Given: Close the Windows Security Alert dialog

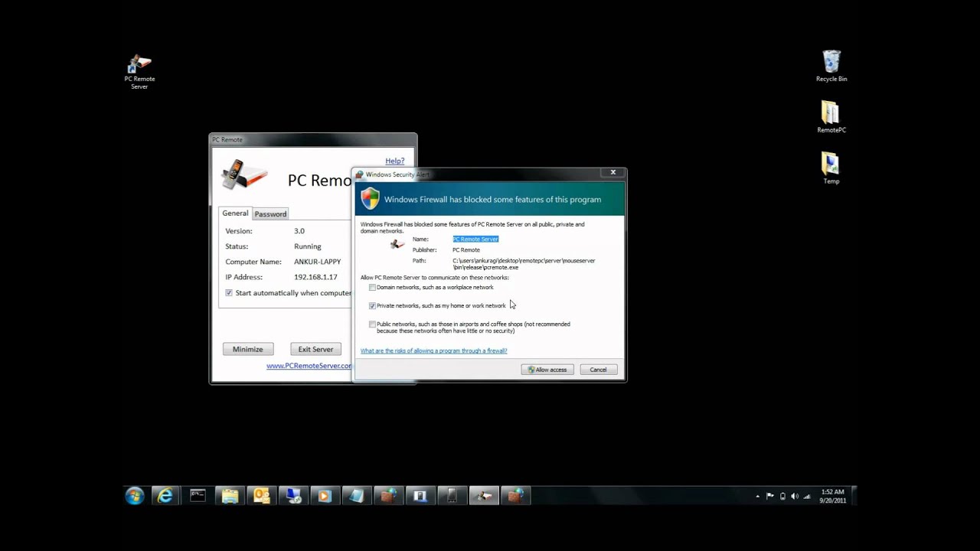Looking at the screenshot, I should (x=612, y=172).
